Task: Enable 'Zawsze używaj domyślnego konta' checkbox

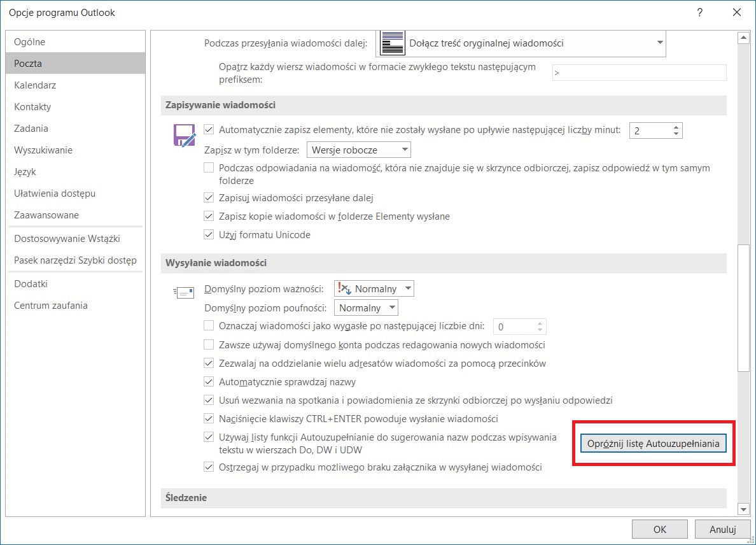Action: point(209,345)
